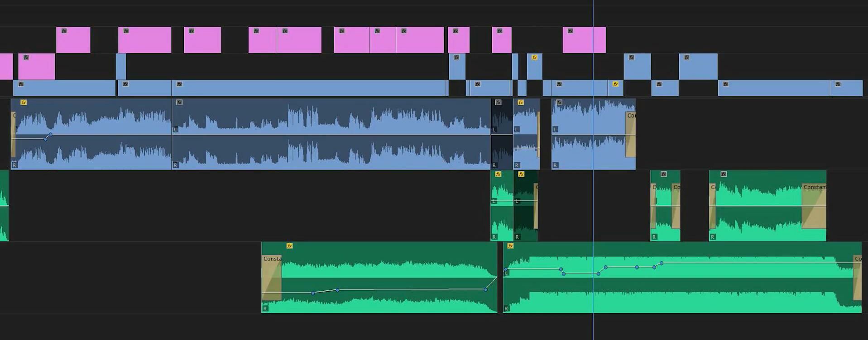Select the 'Consta' fade-in transition on the bottom-left music clip

click(x=272, y=278)
